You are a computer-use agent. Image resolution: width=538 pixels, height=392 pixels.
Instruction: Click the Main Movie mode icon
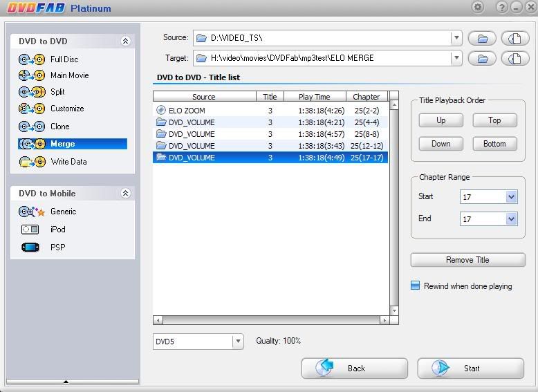(x=32, y=75)
